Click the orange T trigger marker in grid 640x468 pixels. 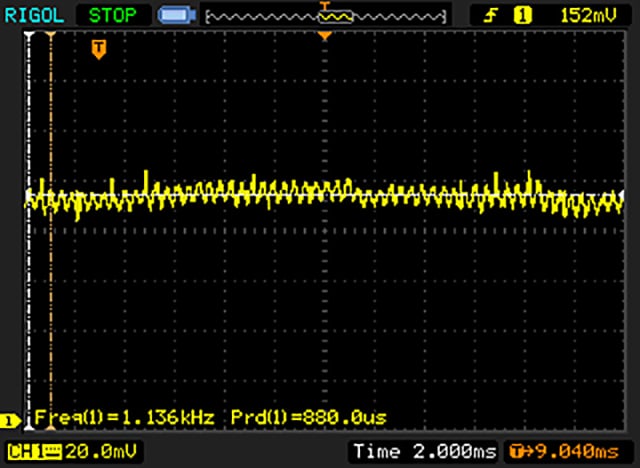(99, 49)
